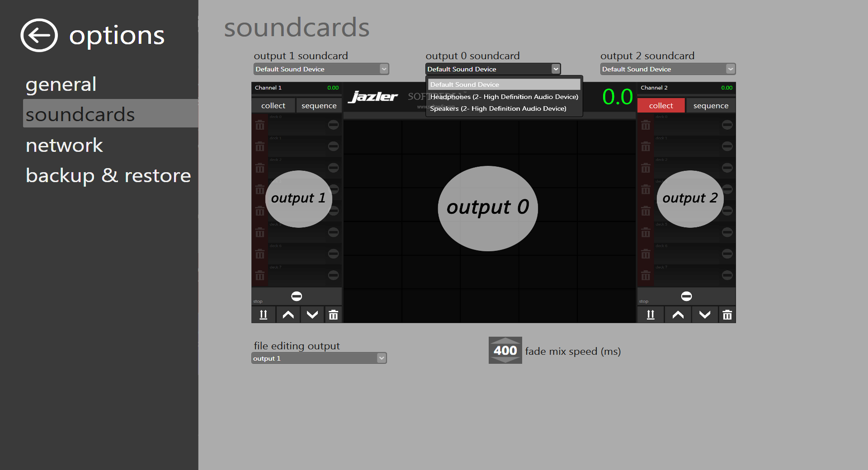The image size is (868, 470).
Task: Click the green 0.00 value on Channel 2
Action: (x=726, y=88)
